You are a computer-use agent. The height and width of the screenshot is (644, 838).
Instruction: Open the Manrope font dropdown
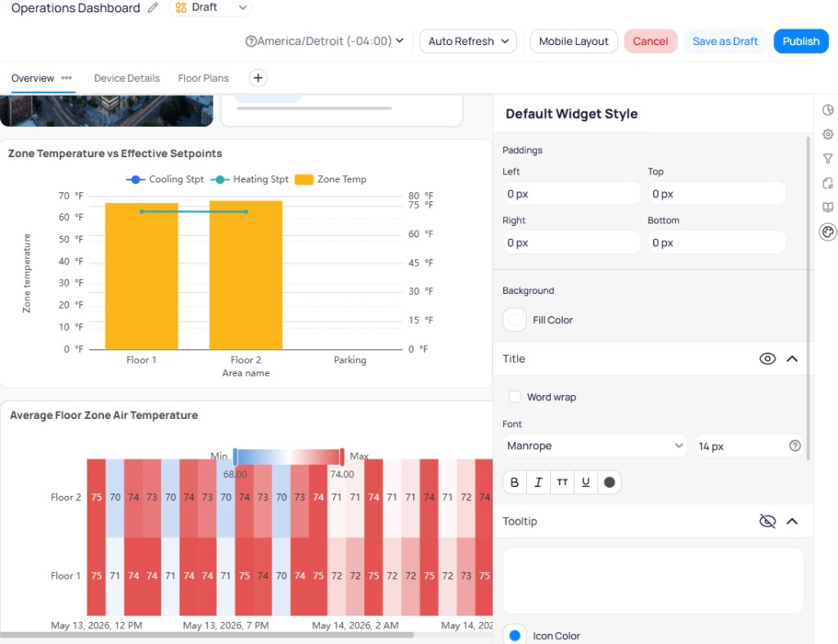click(x=595, y=446)
